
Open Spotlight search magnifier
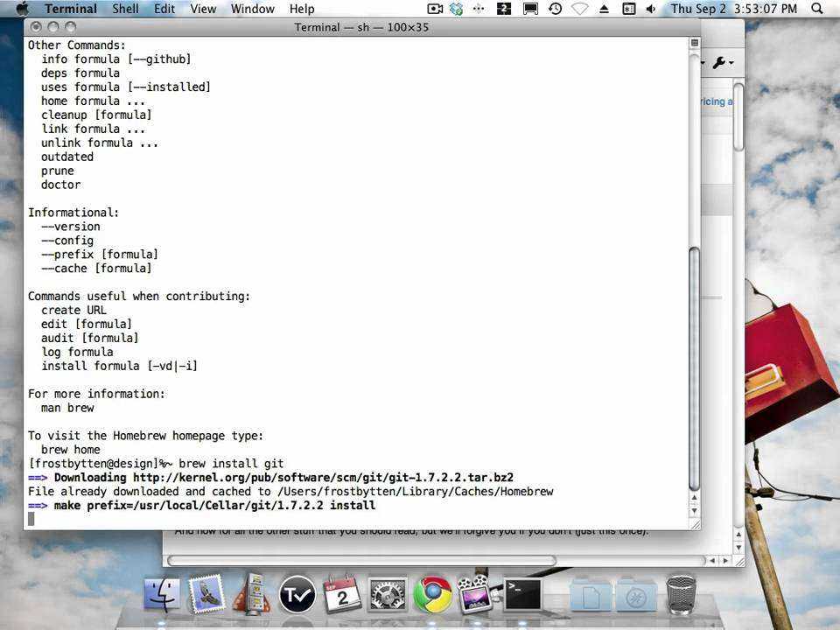[x=817, y=9]
